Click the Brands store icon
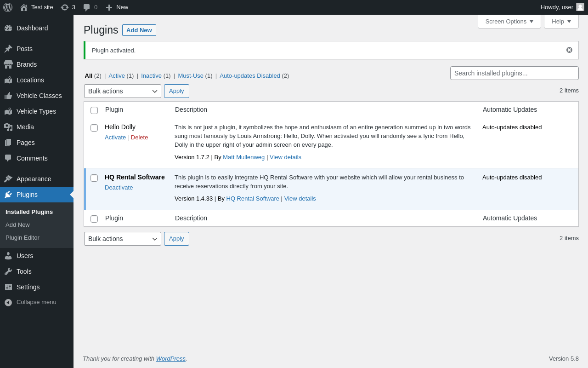Screen dimensions: 588x368 coord(8,64)
